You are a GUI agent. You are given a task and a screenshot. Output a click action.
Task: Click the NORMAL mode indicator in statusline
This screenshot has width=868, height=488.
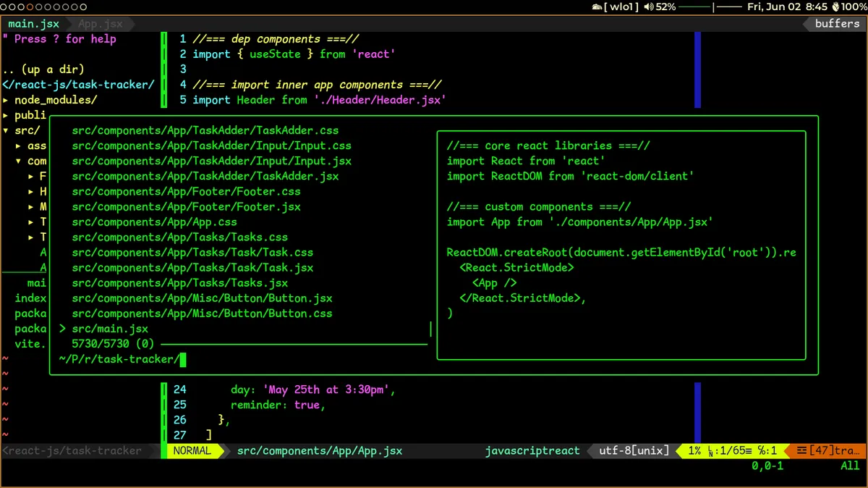coord(192,450)
